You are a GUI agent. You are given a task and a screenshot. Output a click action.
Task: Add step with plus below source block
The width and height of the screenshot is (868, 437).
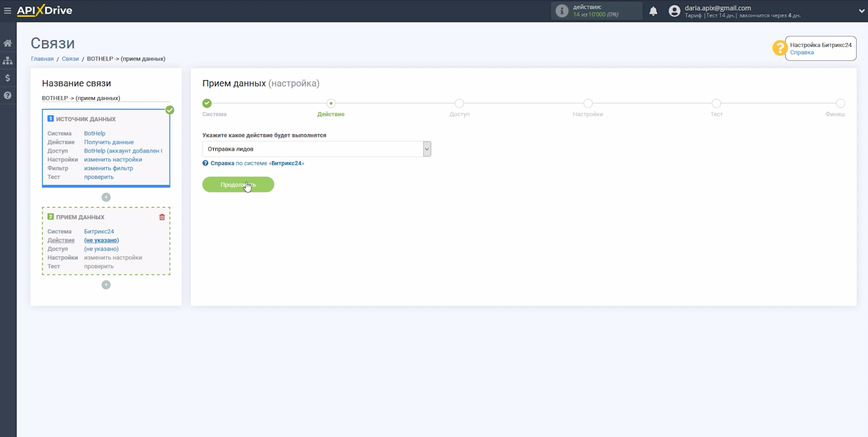[106, 197]
